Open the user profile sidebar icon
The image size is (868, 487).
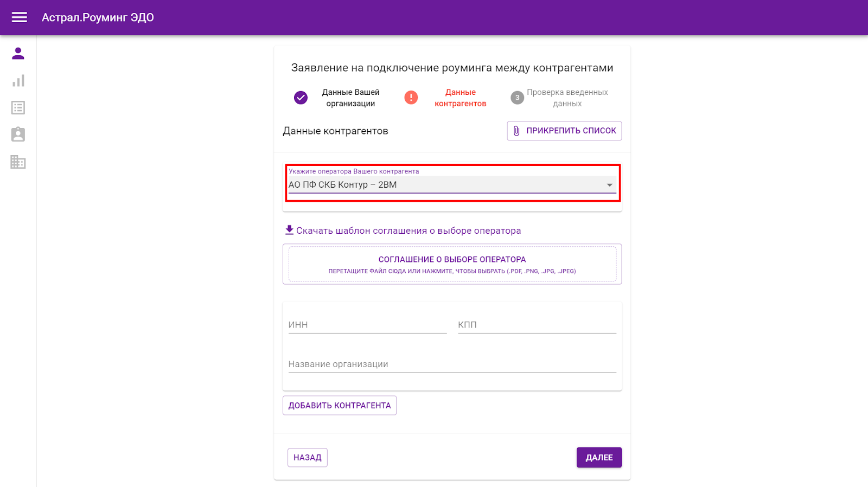pyautogui.click(x=18, y=53)
